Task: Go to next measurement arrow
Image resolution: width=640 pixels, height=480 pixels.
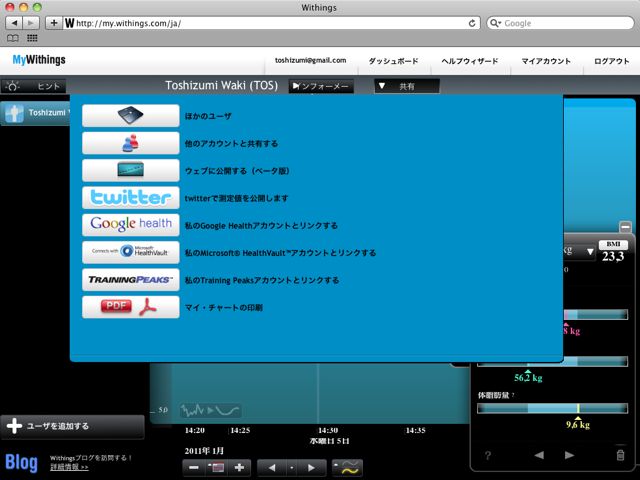Action: [570, 455]
